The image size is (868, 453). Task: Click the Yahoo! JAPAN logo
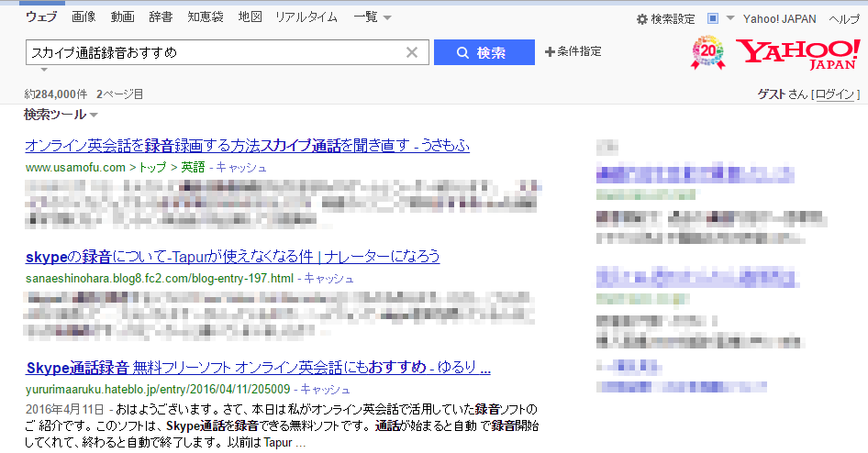[797, 54]
